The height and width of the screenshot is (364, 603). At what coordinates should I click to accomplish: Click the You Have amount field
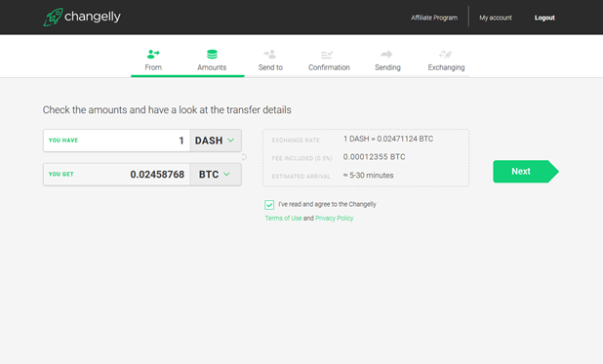[116, 141]
